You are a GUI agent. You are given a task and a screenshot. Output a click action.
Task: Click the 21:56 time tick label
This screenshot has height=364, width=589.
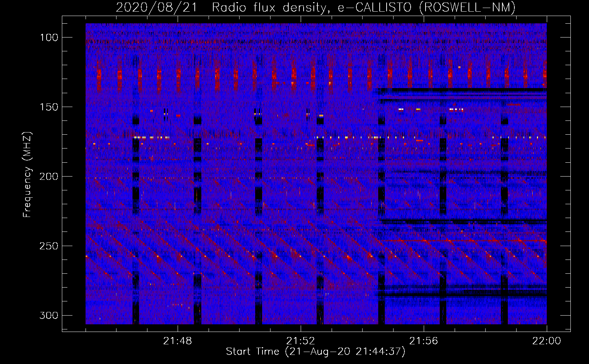click(424, 341)
